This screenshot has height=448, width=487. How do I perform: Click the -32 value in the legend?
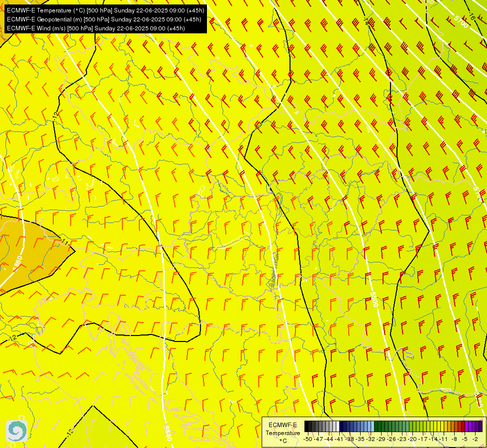tap(371, 440)
